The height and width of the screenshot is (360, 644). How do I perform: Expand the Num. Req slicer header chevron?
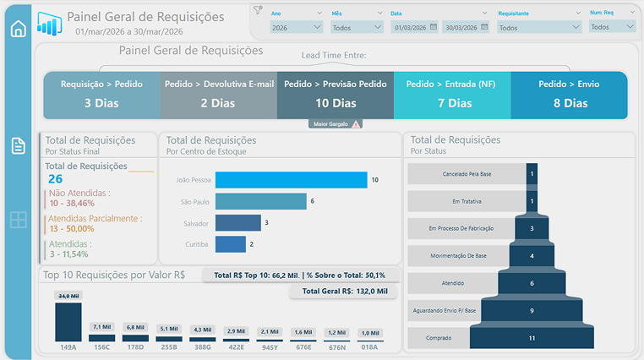pos(632,13)
